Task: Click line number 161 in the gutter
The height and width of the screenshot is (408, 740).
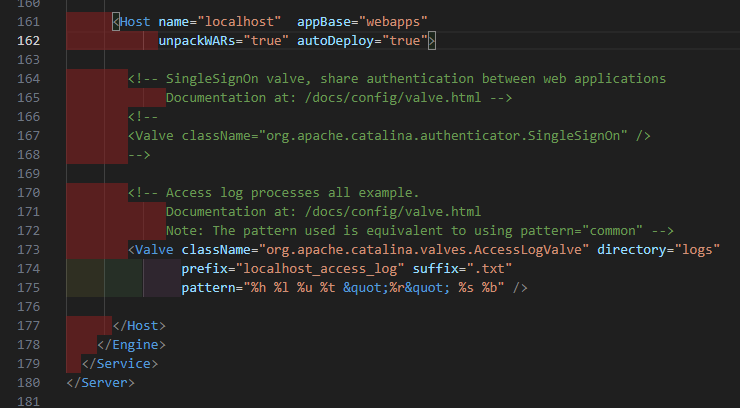Action: [x=28, y=22]
